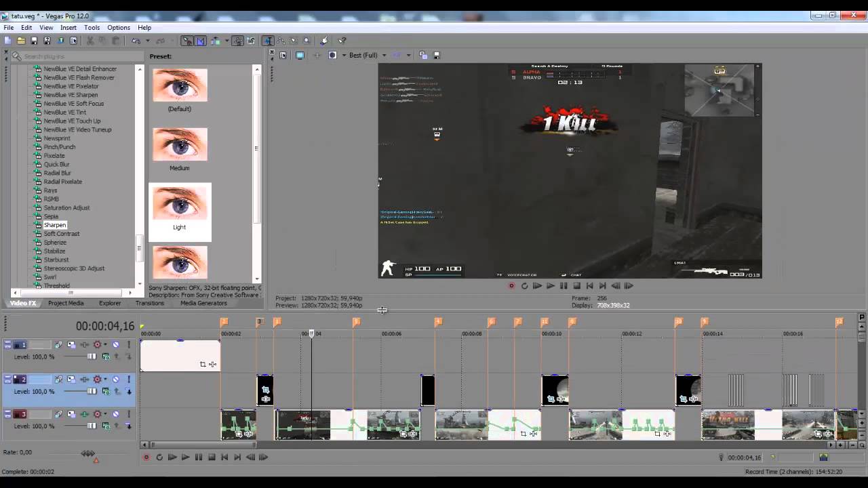Open the Split Screen View dropdown
The width and height of the screenshot is (868, 488).
coord(344,55)
